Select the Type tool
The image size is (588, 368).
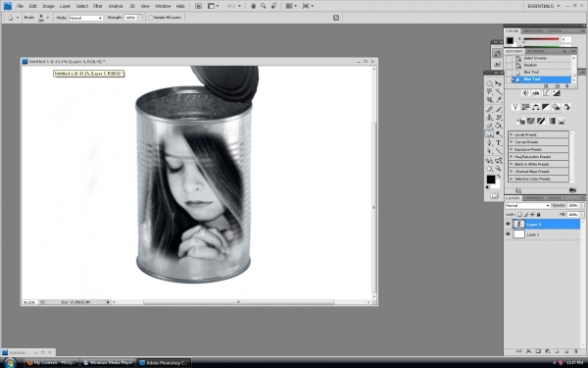[499, 142]
